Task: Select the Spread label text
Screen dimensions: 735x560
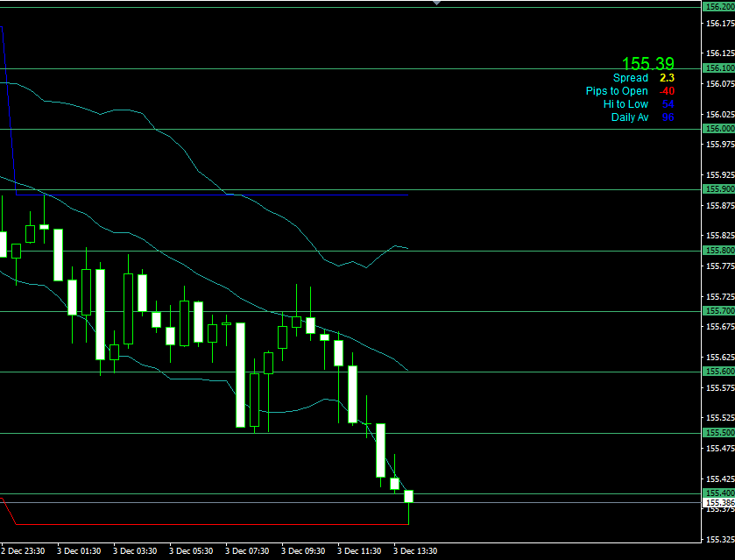Action: click(630, 78)
